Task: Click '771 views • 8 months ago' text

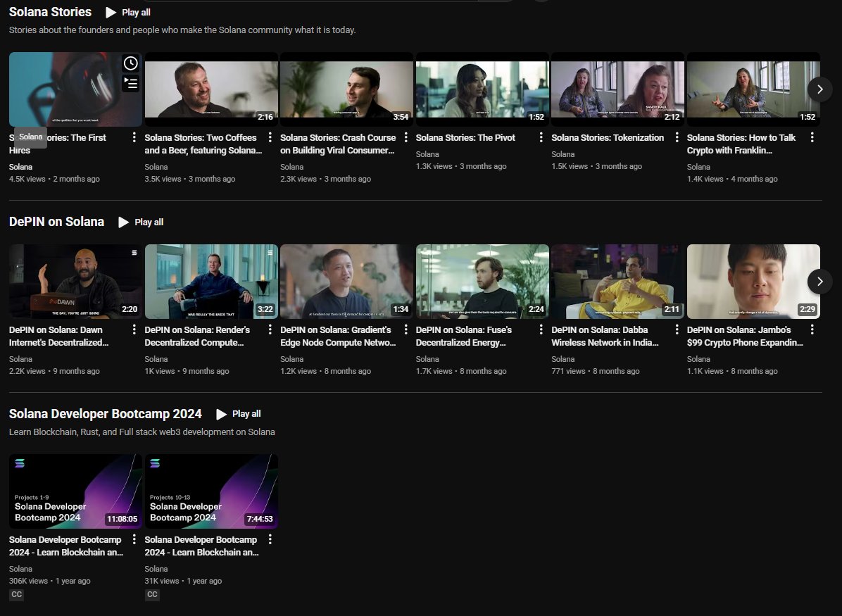Action: (596, 371)
